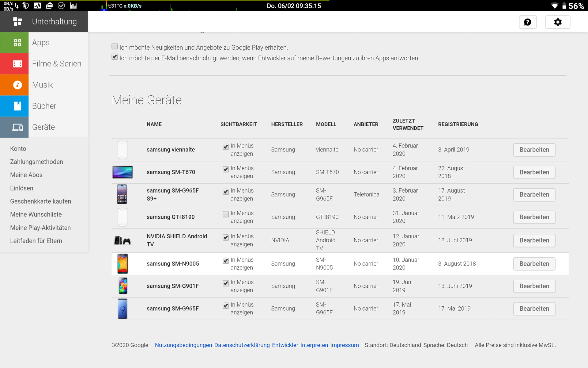Click Bearbeiten for samsung SM-G901F

pyautogui.click(x=534, y=286)
